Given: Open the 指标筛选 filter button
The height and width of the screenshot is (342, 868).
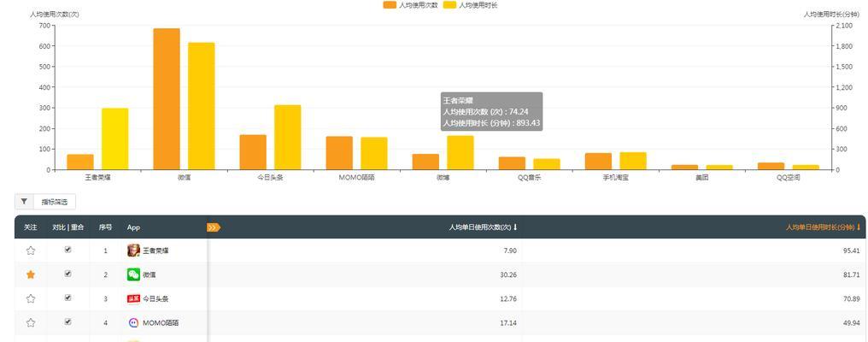Looking at the screenshot, I should [55, 203].
